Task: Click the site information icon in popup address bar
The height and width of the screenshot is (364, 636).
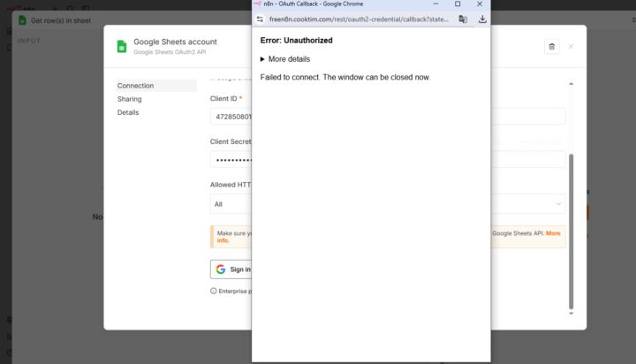Action: pyautogui.click(x=260, y=19)
